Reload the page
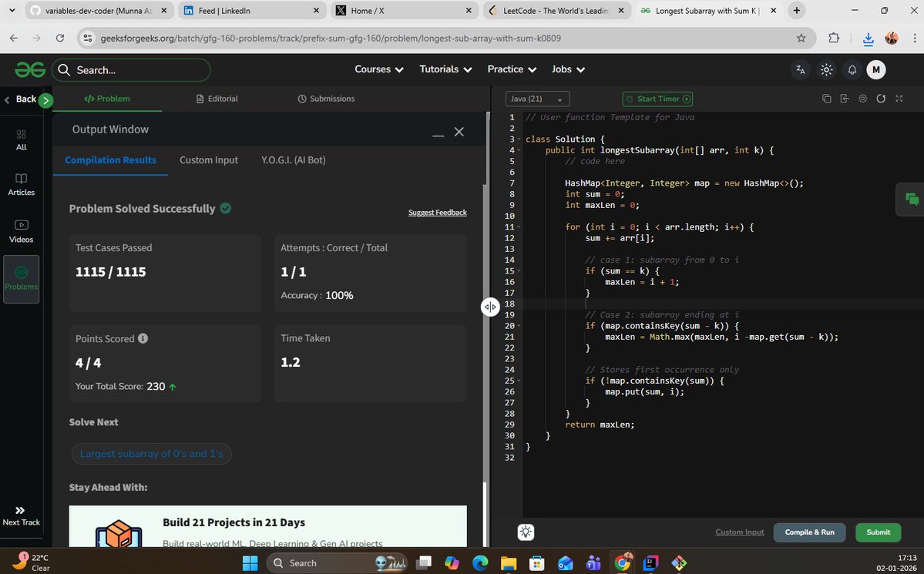924x574 pixels. [x=59, y=39]
